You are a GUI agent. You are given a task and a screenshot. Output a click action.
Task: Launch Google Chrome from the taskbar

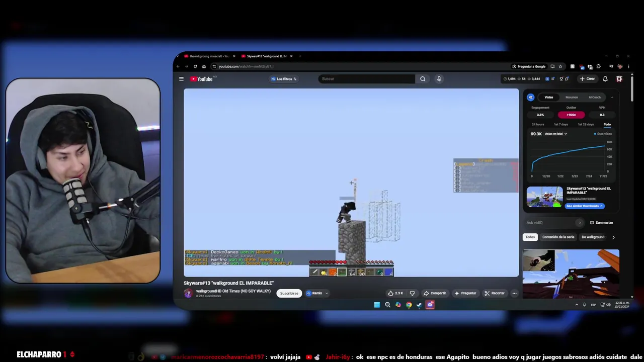coord(409,305)
